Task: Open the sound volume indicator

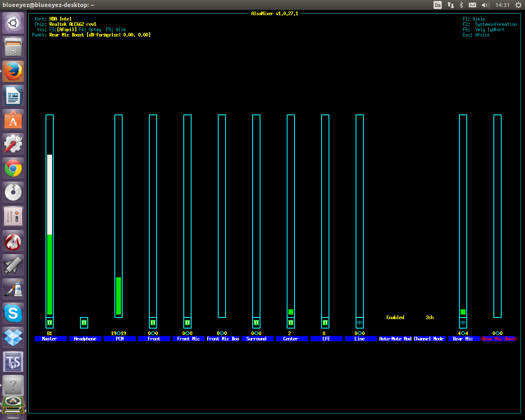Action: [x=486, y=5]
